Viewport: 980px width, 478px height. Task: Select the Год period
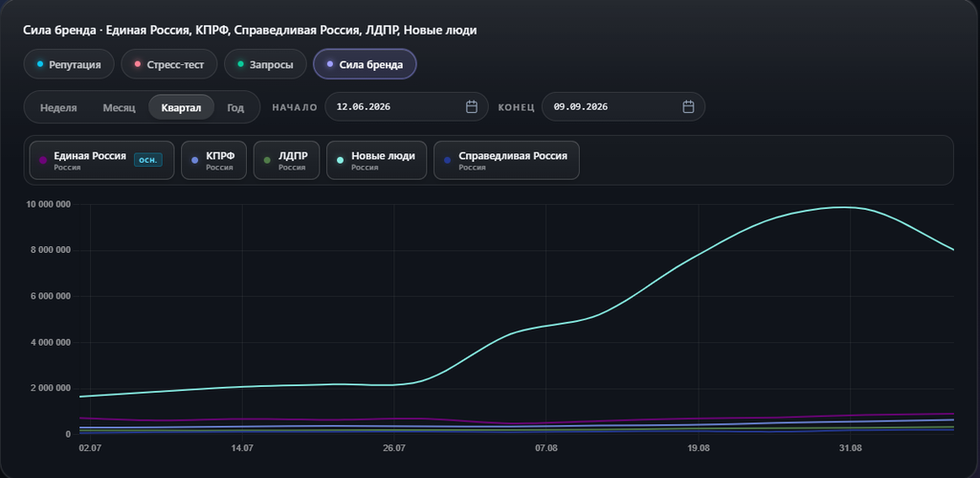pyautogui.click(x=235, y=107)
